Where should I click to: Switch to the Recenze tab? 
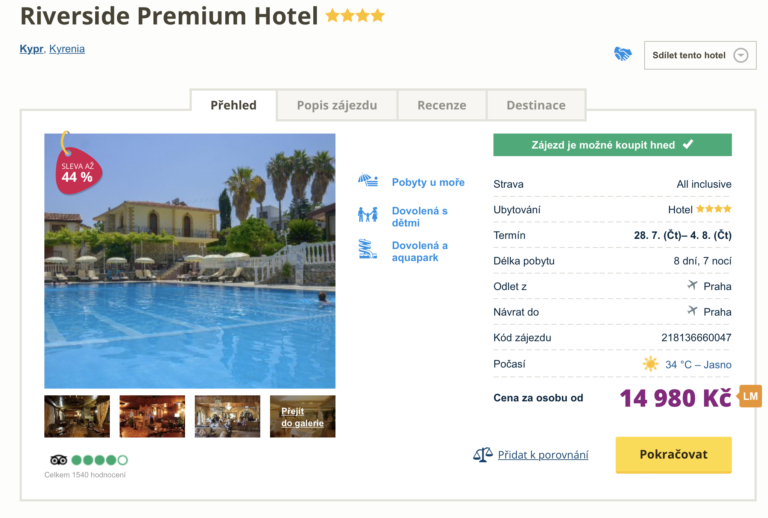point(442,105)
